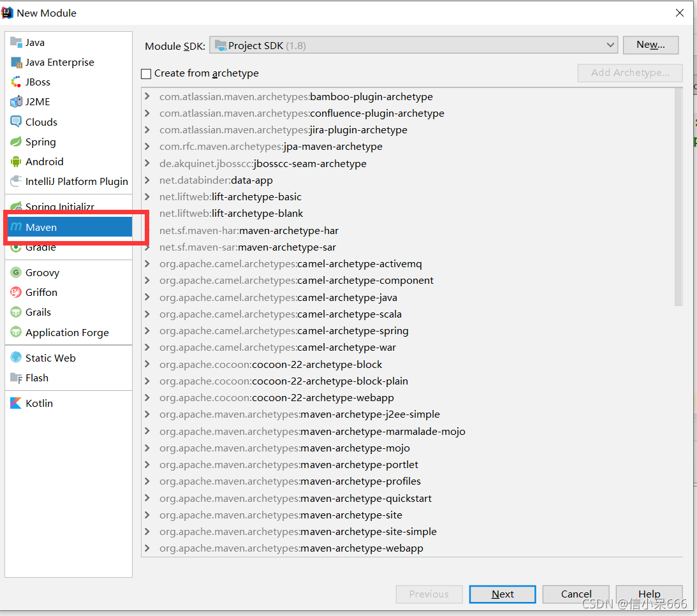
Task: Click the Grails icon
Action: [16, 312]
